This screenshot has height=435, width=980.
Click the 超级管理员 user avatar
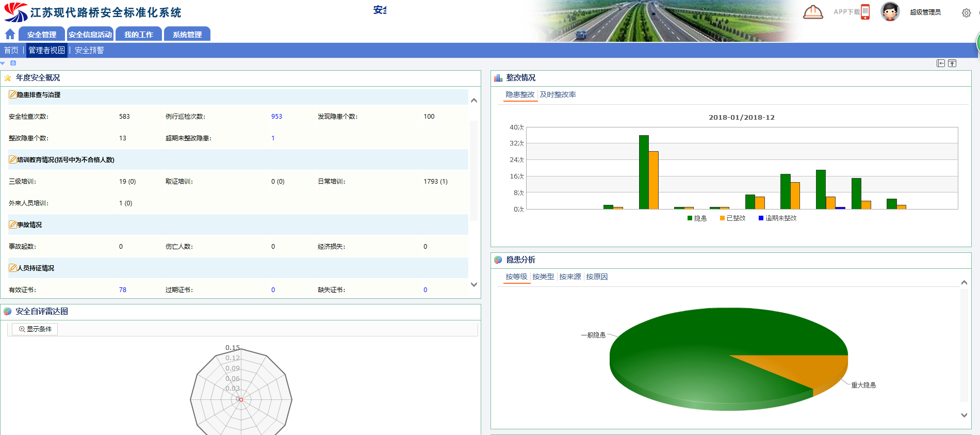tap(890, 11)
